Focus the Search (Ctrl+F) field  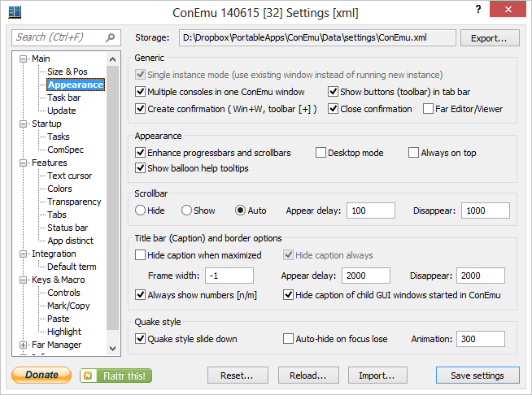point(66,37)
